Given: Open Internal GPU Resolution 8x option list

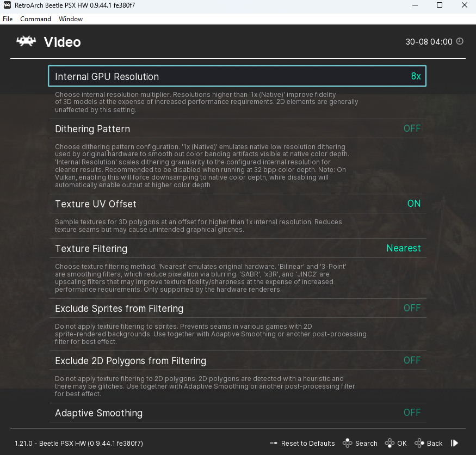Looking at the screenshot, I should click(x=416, y=76).
